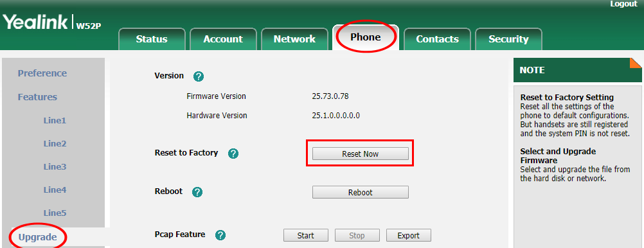Select Line1 in the sidebar
Image resolution: width=644 pixels, height=248 pixels.
tap(55, 121)
